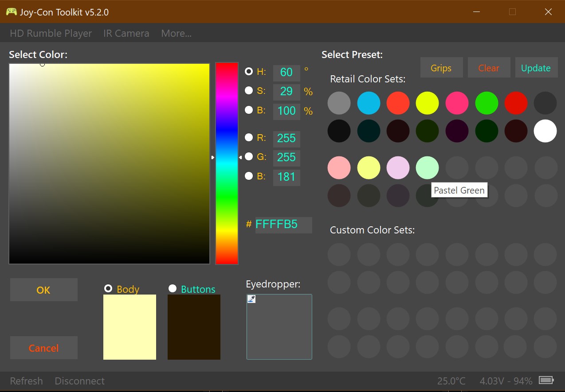Viewport: 565px width, 392px height.
Task: Click in the color saturation-brightness square
Action: [x=109, y=163]
